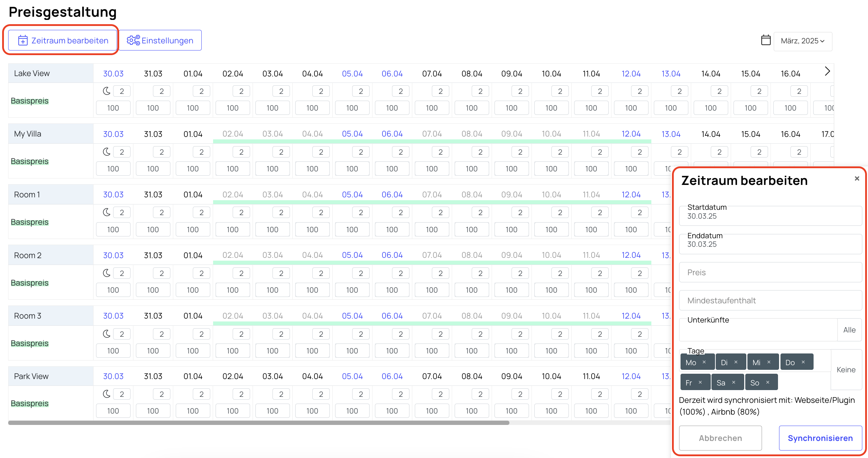Edit My Villa minimum stay for 15.04
This screenshot has width=868, height=458.
tap(759, 152)
